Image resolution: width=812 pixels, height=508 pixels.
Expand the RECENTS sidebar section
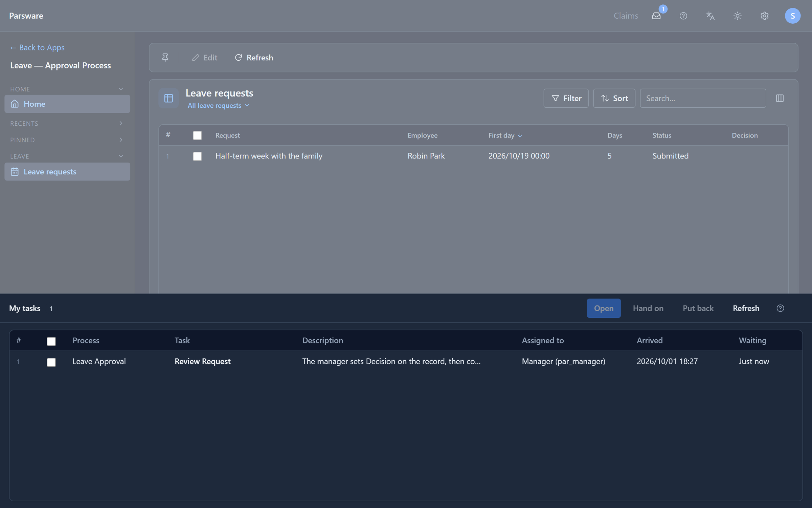click(121, 123)
